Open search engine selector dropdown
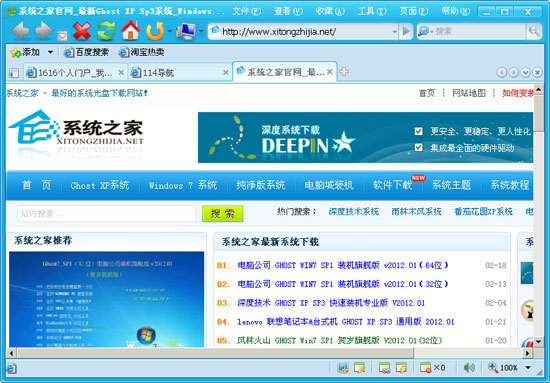The width and height of the screenshot is (550, 383). click(424, 31)
